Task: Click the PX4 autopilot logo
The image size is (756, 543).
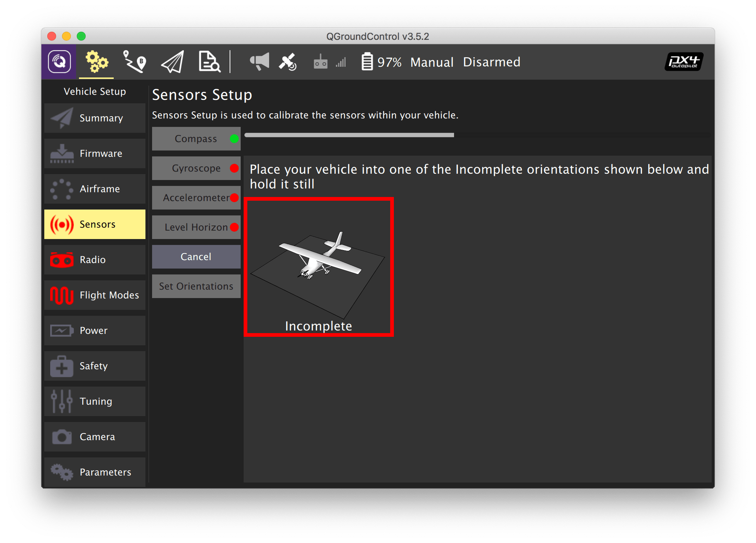Action: coord(683,61)
